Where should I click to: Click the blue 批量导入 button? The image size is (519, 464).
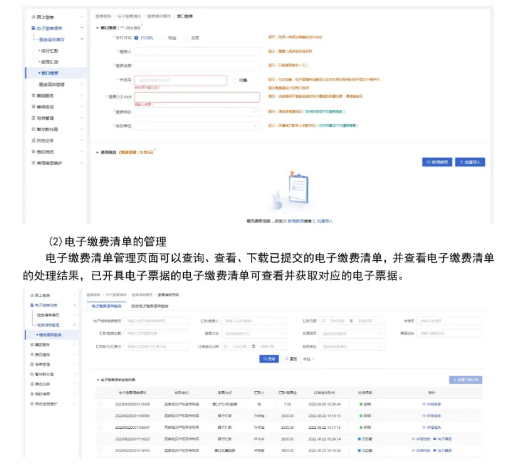[x=470, y=162]
